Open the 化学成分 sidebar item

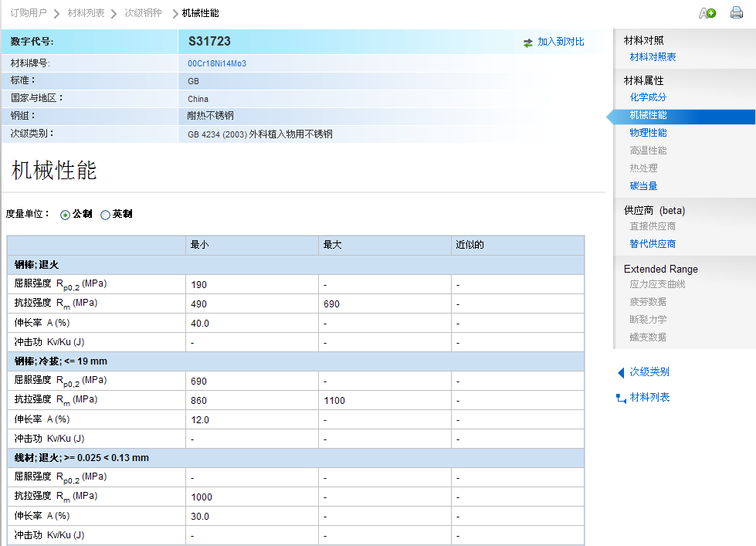click(x=648, y=97)
